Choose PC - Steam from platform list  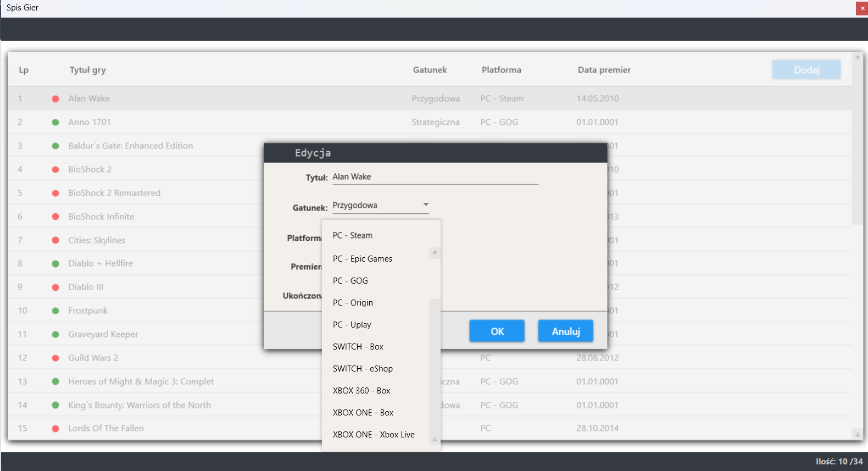pyautogui.click(x=353, y=235)
